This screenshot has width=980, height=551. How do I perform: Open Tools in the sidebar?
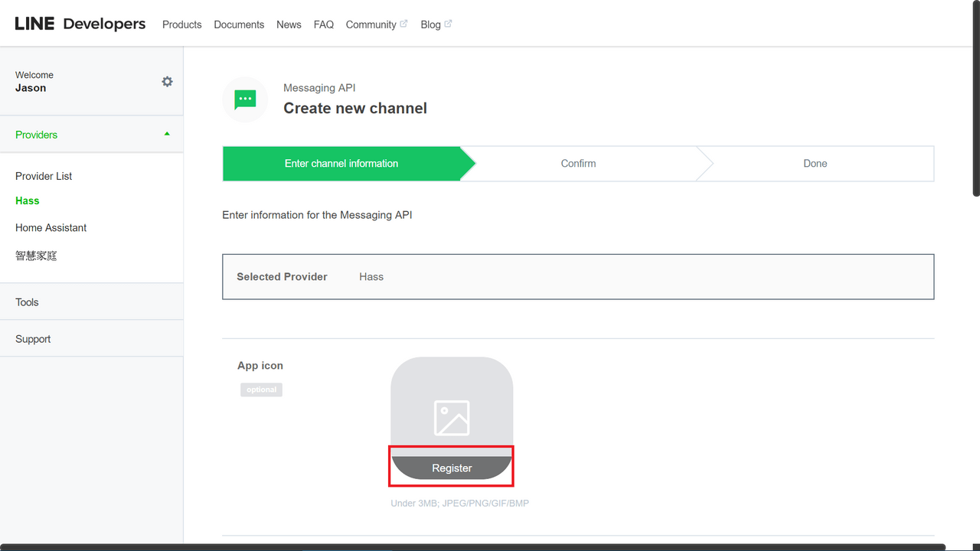coord(27,302)
